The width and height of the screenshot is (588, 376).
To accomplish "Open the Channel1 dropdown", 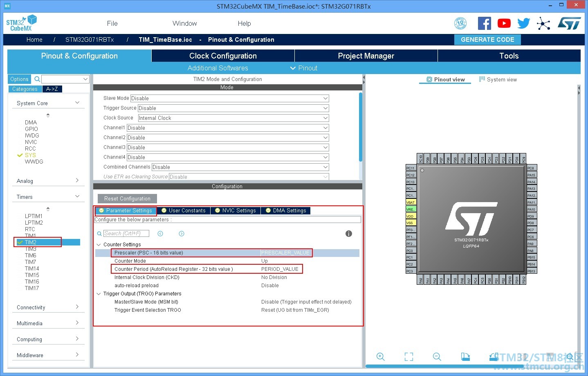I will (228, 128).
